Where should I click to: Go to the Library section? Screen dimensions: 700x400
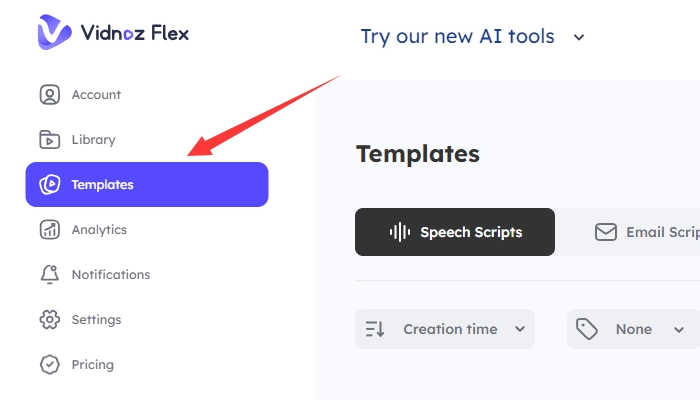coord(93,140)
